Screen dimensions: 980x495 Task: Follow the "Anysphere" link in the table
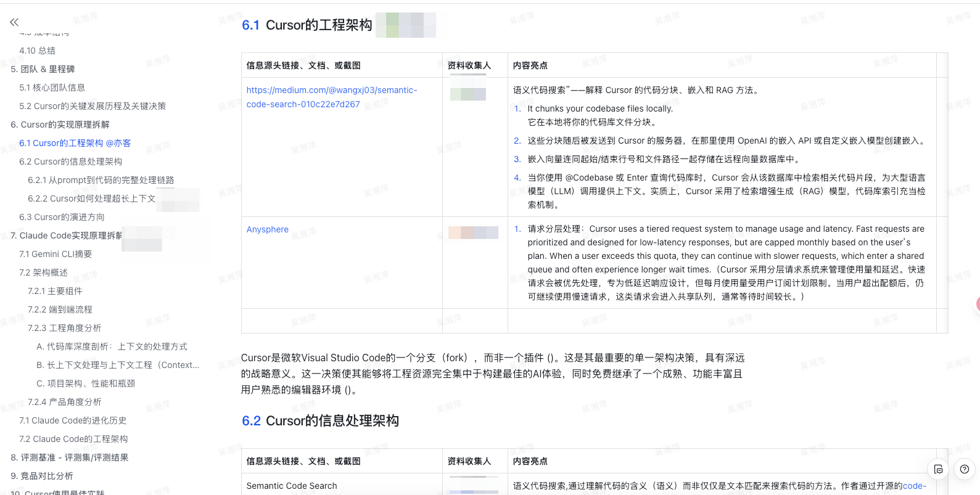268,229
